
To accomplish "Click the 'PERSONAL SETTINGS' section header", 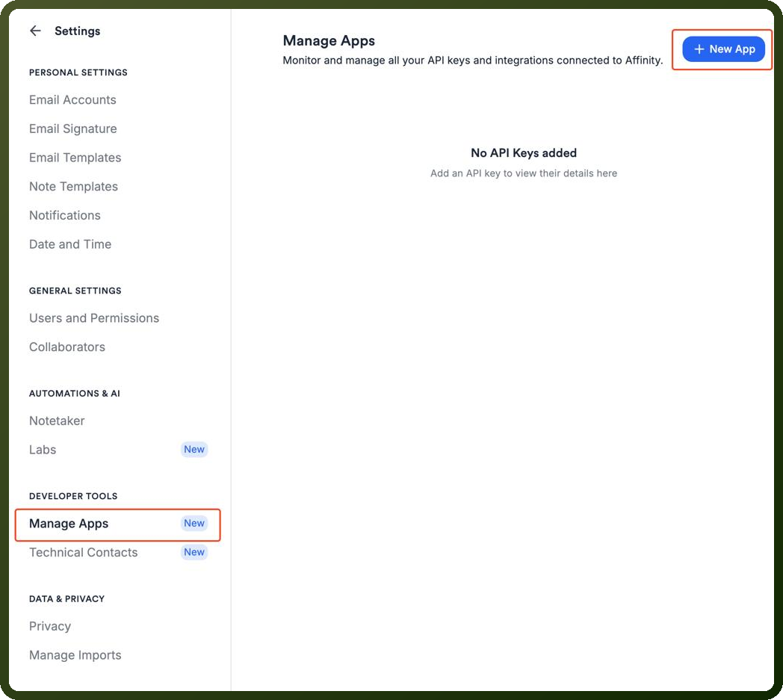I will point(78,72).
